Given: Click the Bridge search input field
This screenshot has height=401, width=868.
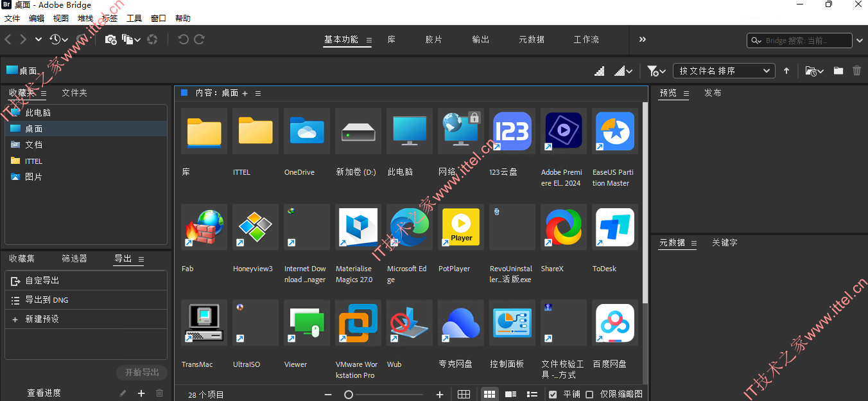Looking at the screenshot, I should coord(800,40).
